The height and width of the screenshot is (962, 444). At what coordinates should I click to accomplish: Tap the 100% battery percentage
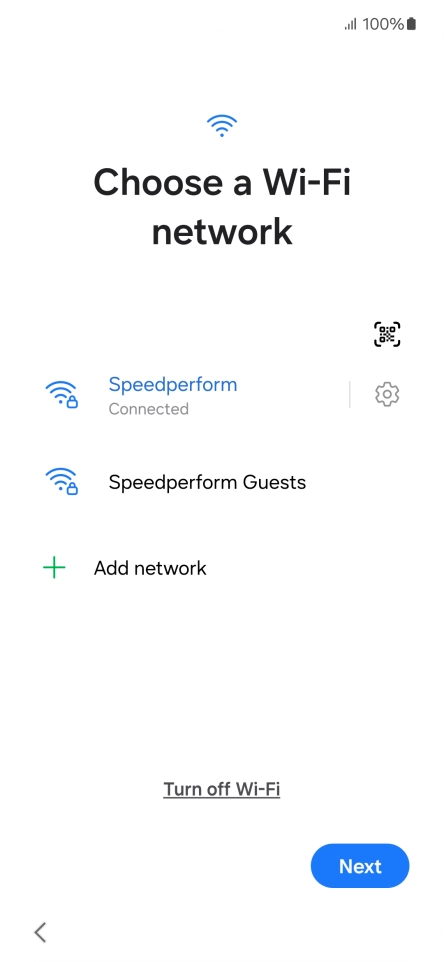383,24
